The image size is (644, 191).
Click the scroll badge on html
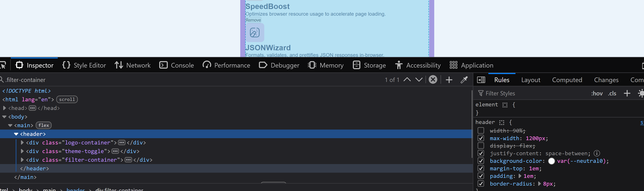coord(67,100)
